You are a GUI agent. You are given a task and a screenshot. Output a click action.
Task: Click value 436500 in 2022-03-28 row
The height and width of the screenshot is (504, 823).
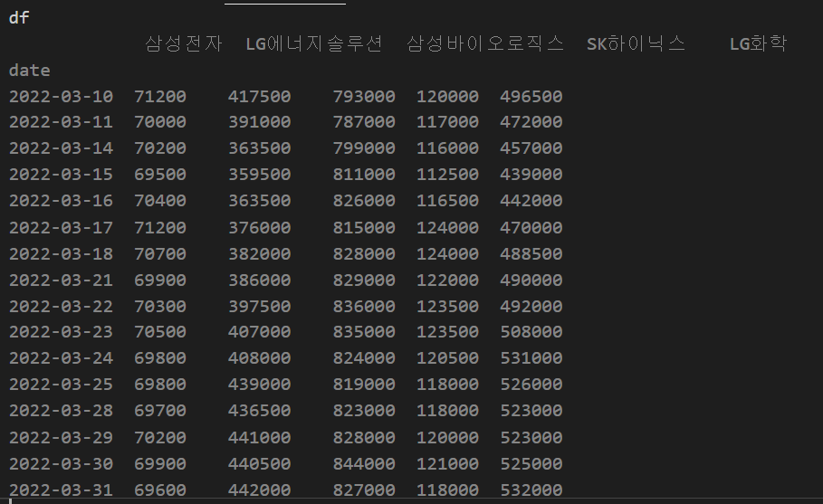tap(259, 411)
